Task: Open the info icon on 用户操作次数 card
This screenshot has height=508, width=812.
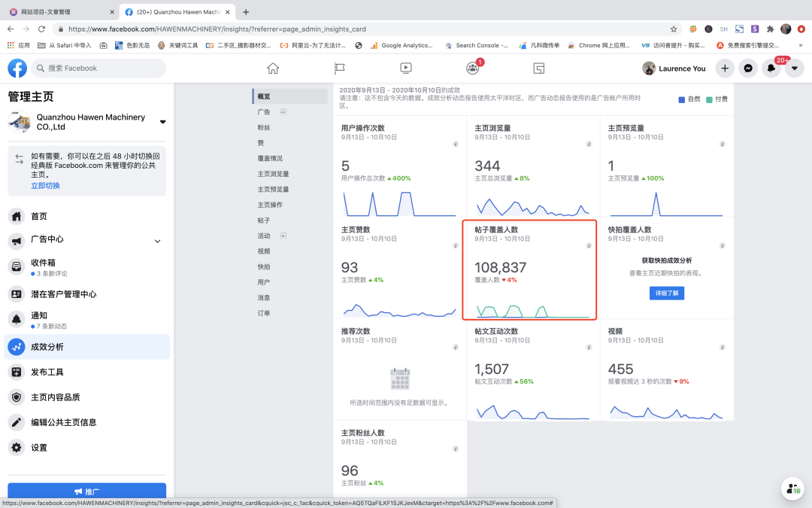Action: coord(456,144)
